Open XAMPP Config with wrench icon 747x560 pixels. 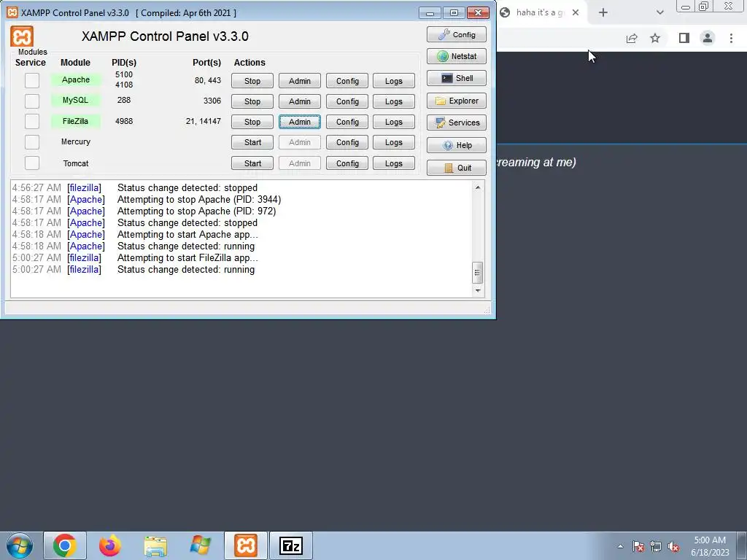tap(457, 35)
